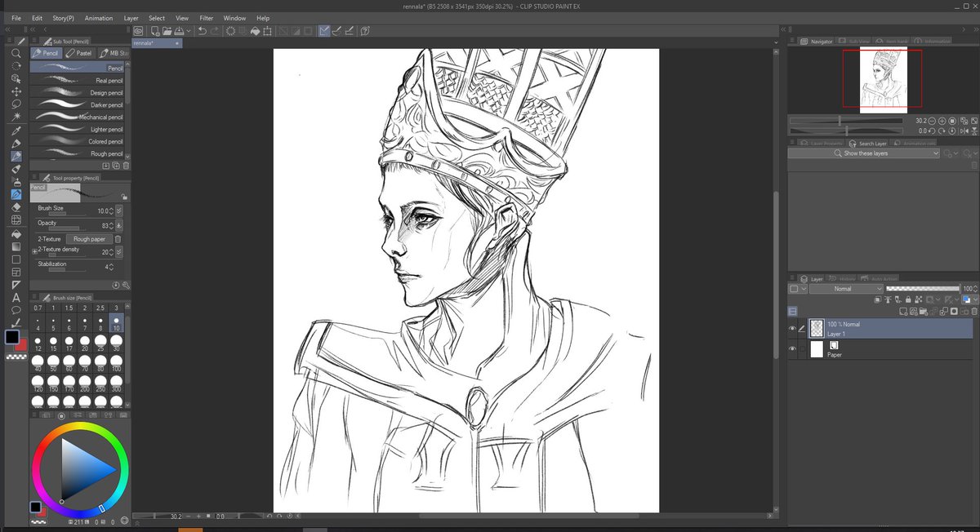This screenshot has width=980, height=532.
Task: Open 2-Texture density dynamics dropdown button
Action: click(119, 252)
